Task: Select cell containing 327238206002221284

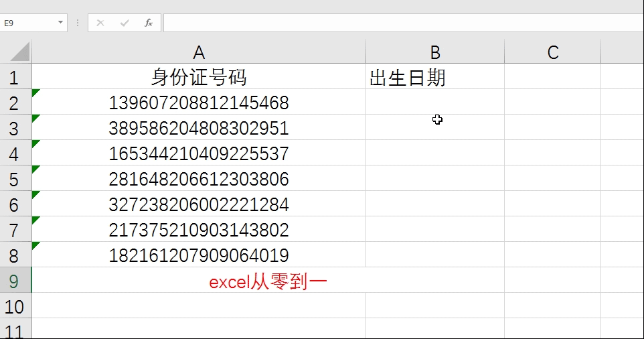Action: (x=199, y=204)
